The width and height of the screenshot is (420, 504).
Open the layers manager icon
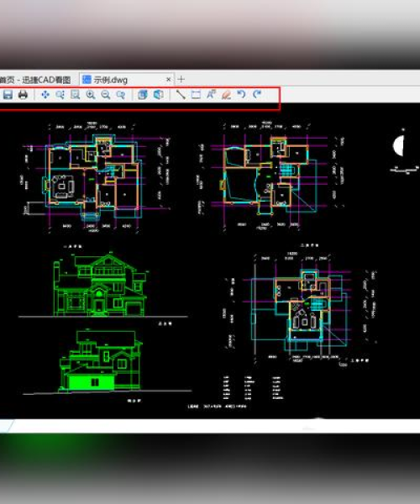tap(143, 94)
